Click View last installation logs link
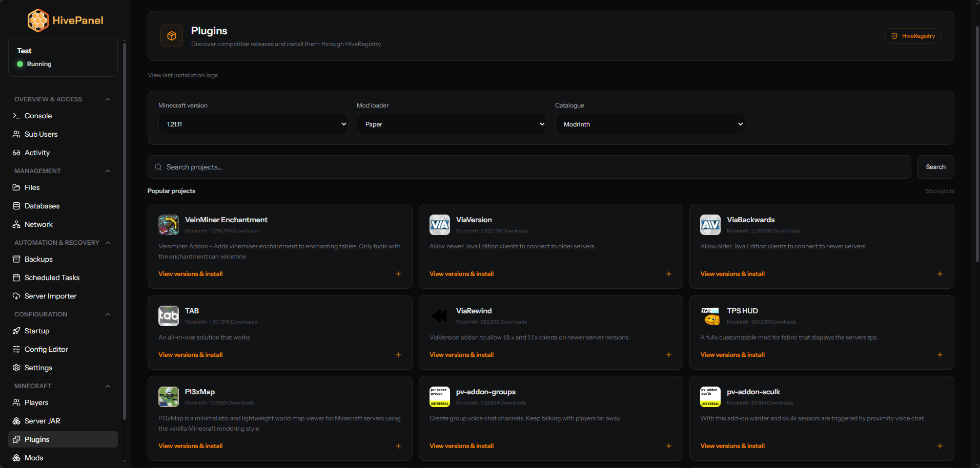The image size is (980, 468). 183,75
